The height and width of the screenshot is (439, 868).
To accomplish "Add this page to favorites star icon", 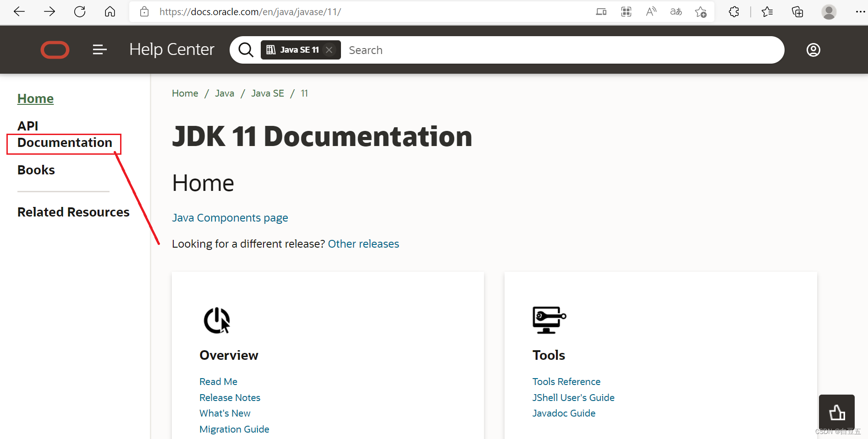I will pyautogui.click(x=701, y=12).
